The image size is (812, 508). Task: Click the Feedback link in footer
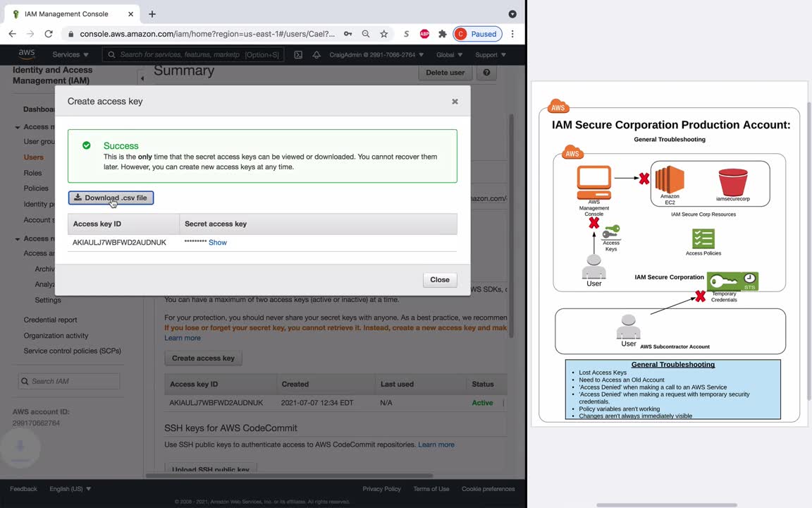(x=23, y=489)
